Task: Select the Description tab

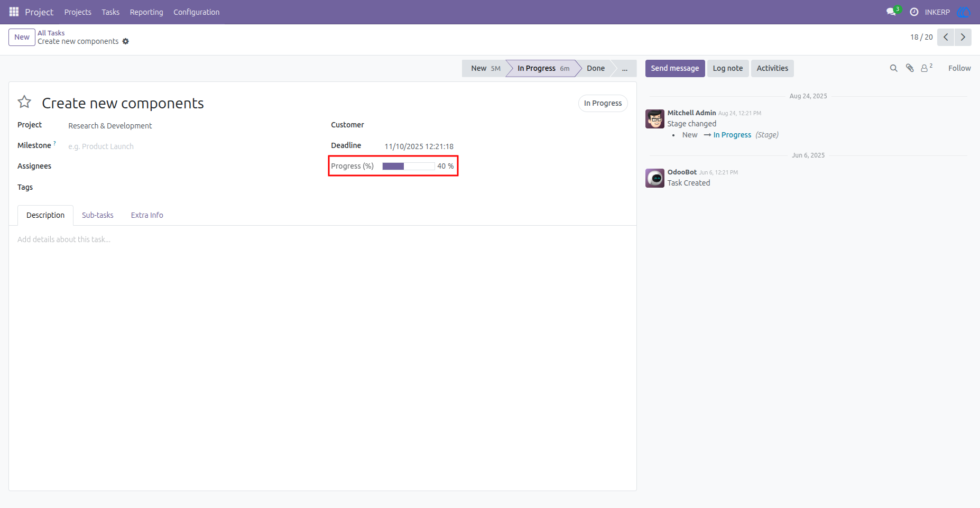Action: (45, 215)
